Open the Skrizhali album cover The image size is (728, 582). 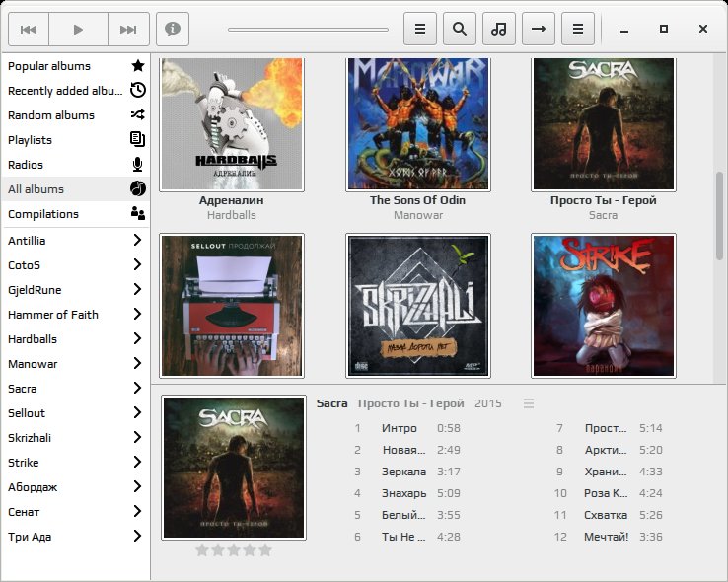click(x=418, y=306)
